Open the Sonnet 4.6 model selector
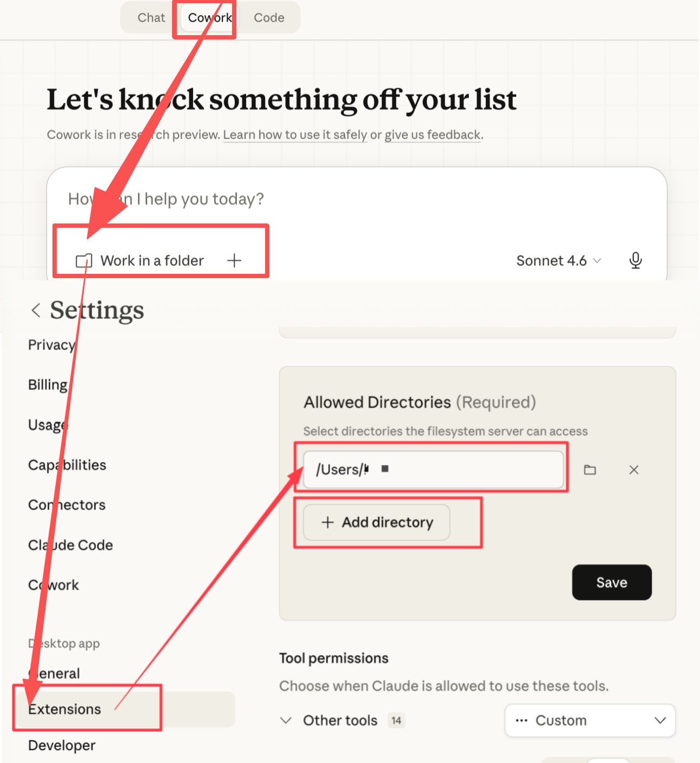Image resolution: width=700 pixels, height=763 pixels. (558, 261)
